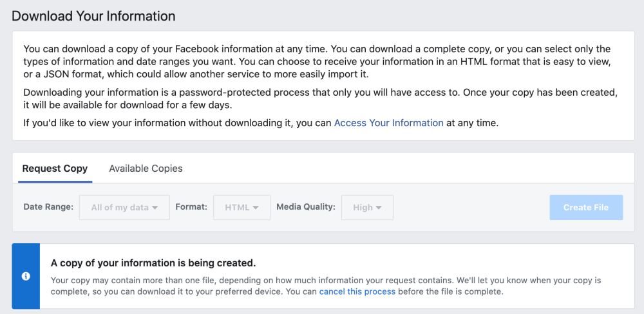Open the Access Your Information link

[388, 123]
